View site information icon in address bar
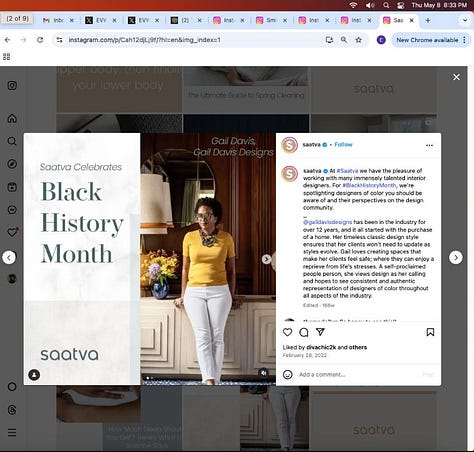Viewport: 474px width, 452px height. [x=59, y=40]
